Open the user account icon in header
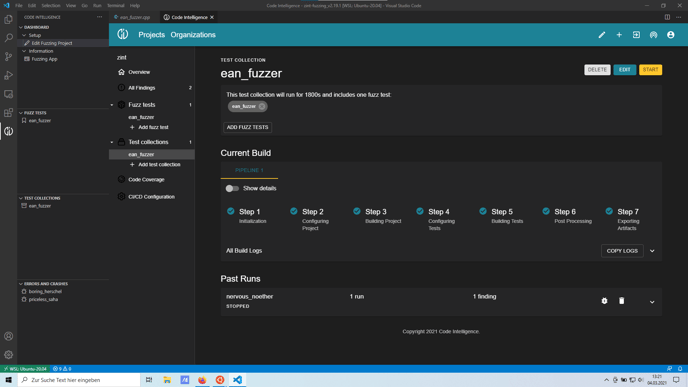The width and height of the screenshot is (688, 387). (670, 35)
